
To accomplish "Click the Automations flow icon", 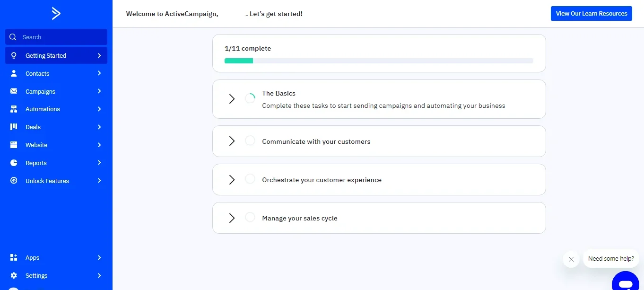I will 14,109.
